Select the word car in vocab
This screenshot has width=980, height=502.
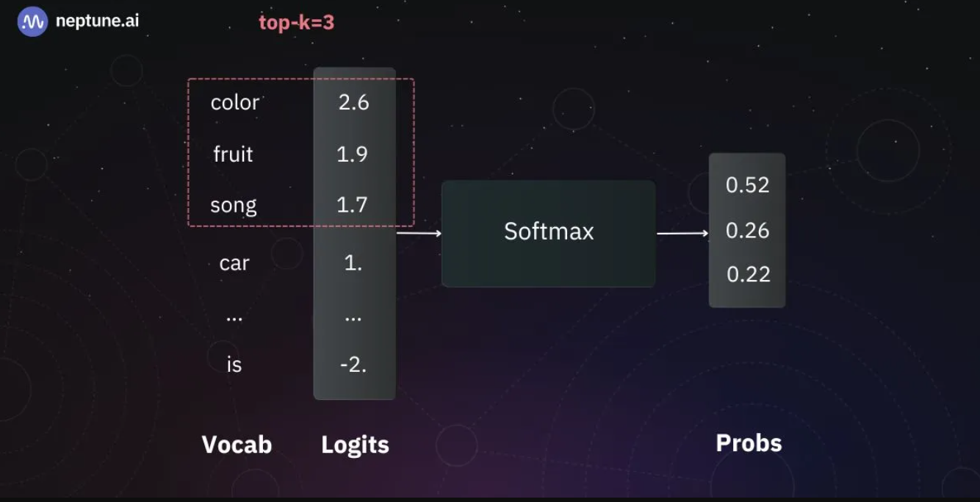[234, 263]
